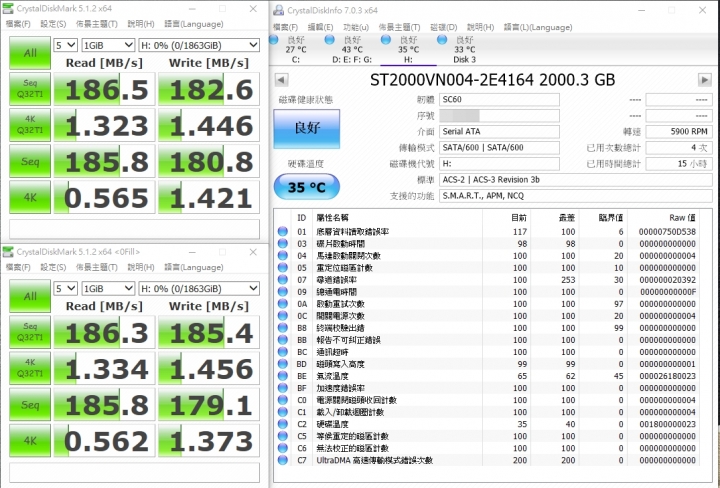Click status icon of SMART attribute C5 row
Screen dimensions: 720x488
283,436
